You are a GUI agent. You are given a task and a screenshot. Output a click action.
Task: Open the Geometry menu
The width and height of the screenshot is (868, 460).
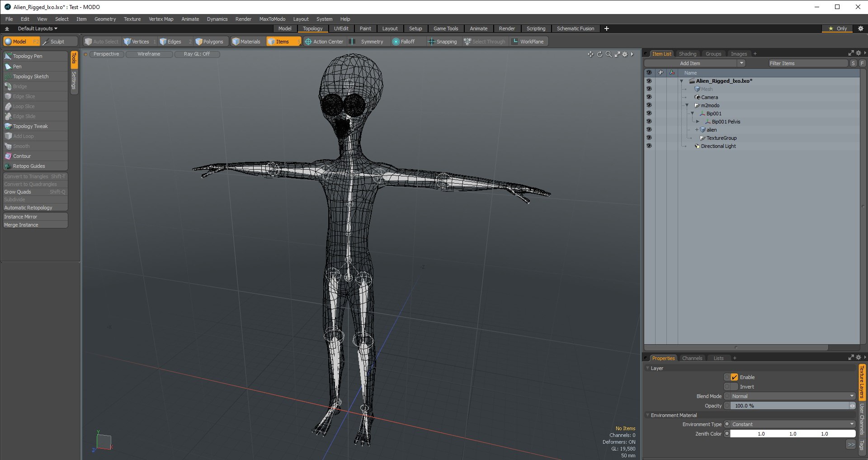point(105,19)
